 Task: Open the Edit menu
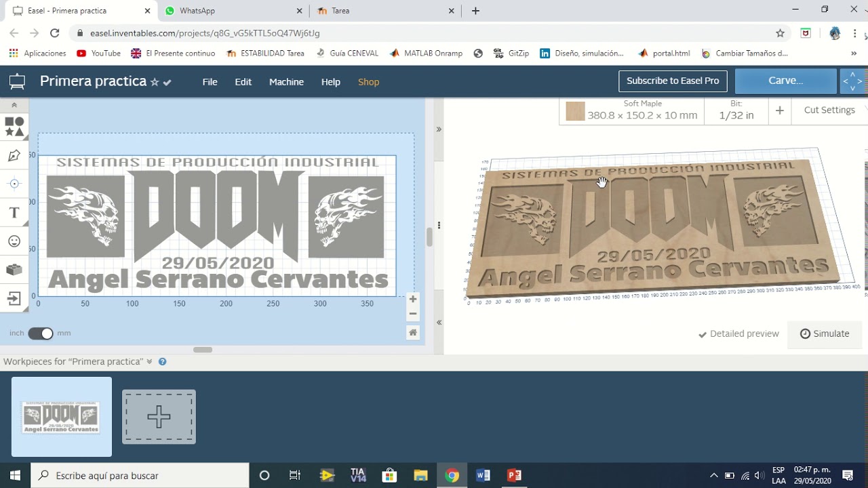[x=243, y=82]
